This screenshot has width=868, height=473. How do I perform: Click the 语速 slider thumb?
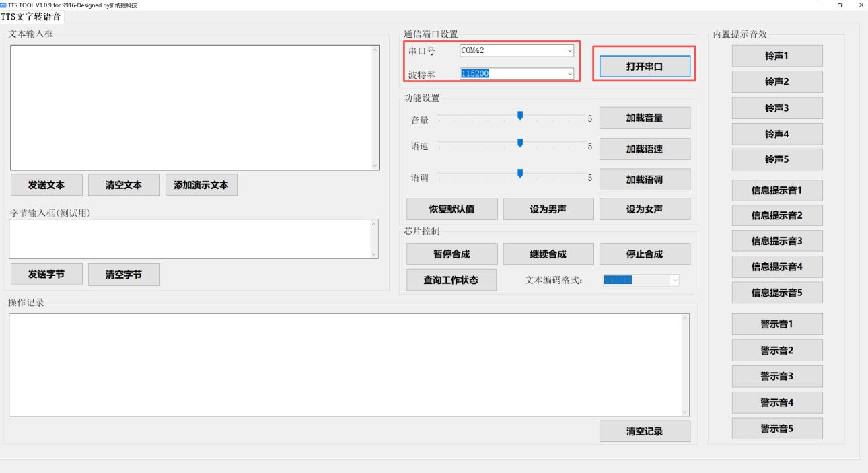520,143
